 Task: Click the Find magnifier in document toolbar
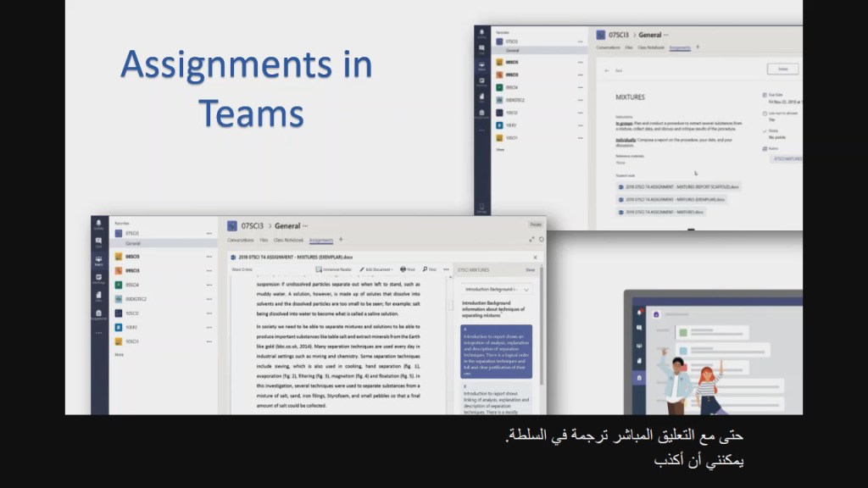(x=429, y=269)
